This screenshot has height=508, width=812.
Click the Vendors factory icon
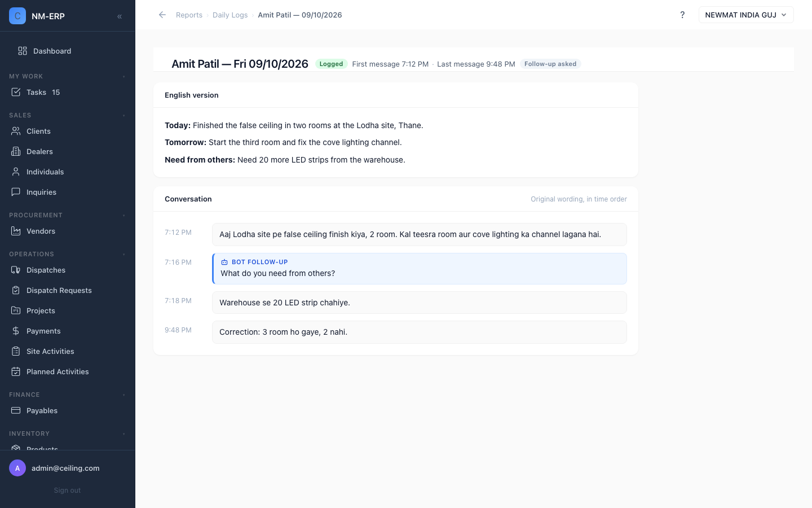[x=16, y=231]
